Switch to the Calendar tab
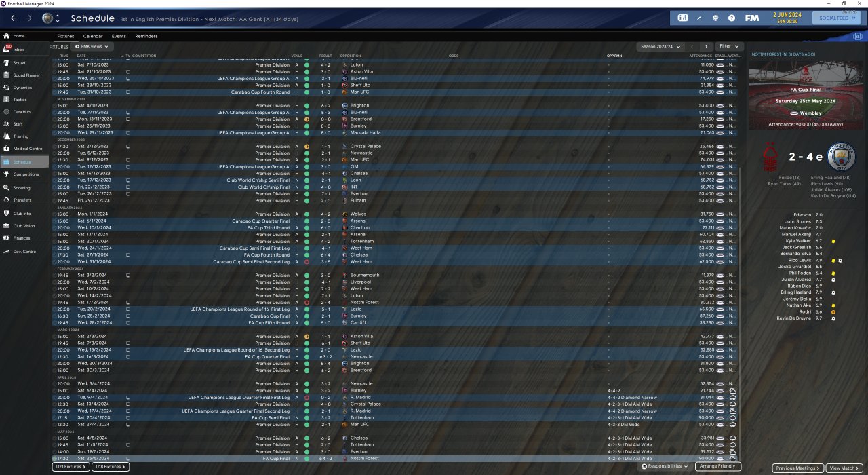868x475 pixels. pos(93,36)
